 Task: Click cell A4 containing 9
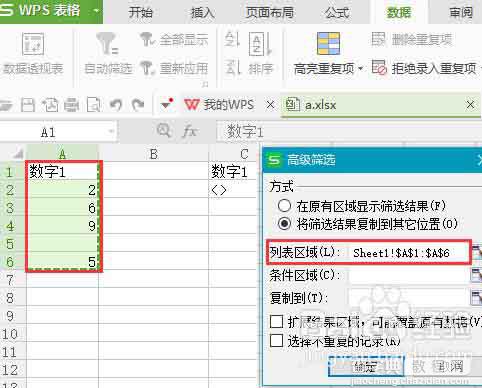click(x=63, y=225)
